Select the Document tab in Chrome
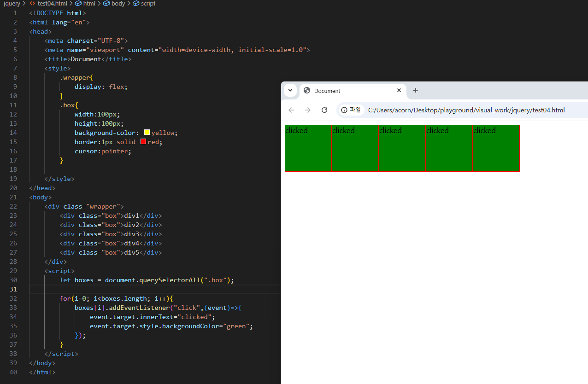The width and height of the screenshot is (588, 384). (353, 91)
